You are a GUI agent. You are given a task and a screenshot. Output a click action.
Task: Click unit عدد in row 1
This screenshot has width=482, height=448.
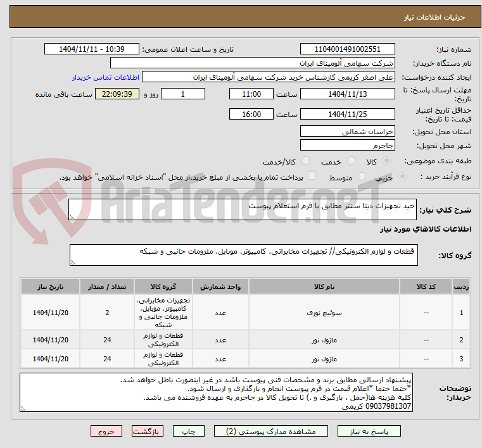pos(220,313)
